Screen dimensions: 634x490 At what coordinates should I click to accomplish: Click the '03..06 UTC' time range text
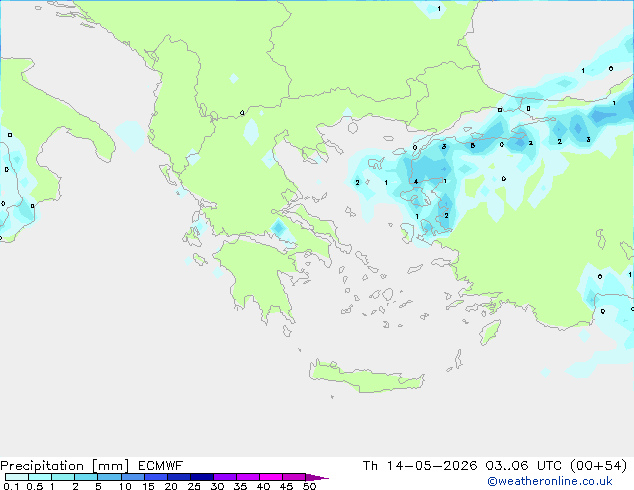tap(523, 466)
